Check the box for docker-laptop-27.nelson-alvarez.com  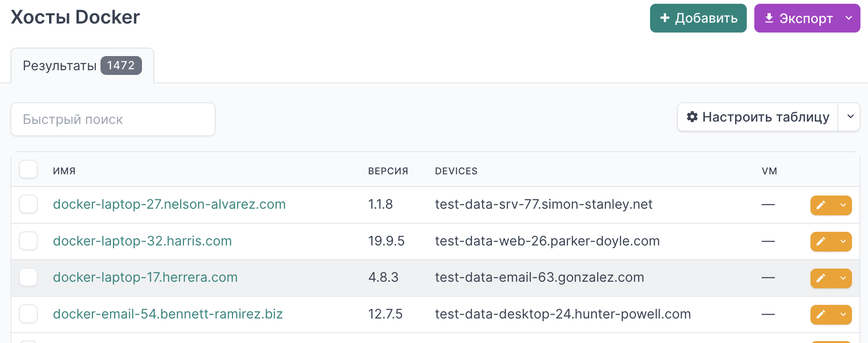[x=28, y=204]
